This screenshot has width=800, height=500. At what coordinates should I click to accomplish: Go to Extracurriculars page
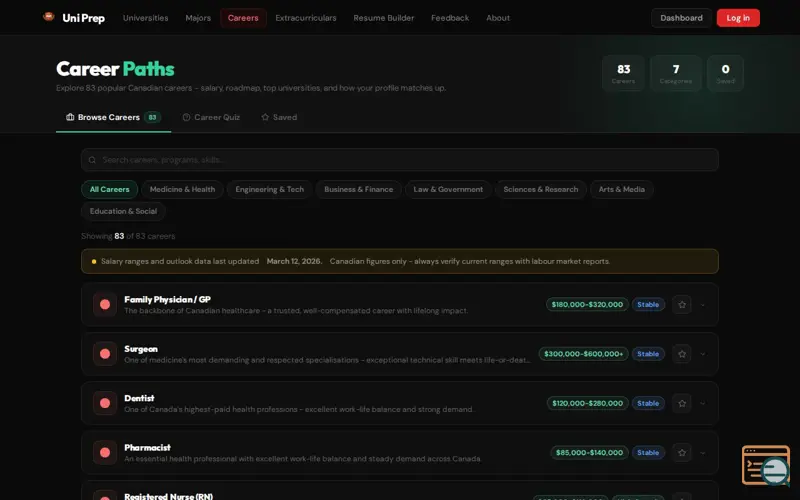point(306,18)
